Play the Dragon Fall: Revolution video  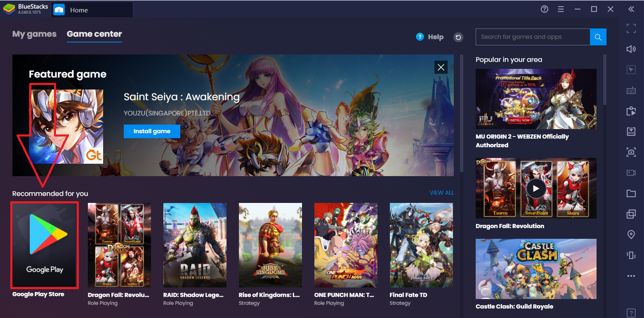coord(536,188)
